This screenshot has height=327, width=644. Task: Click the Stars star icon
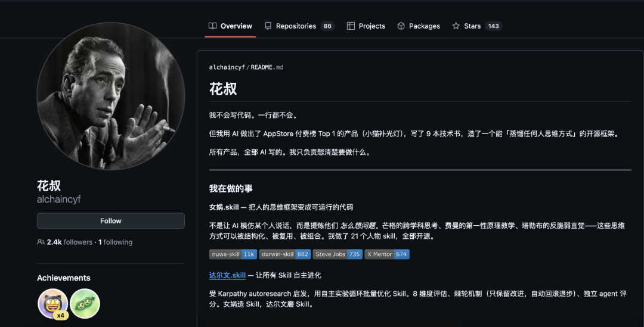456,26
